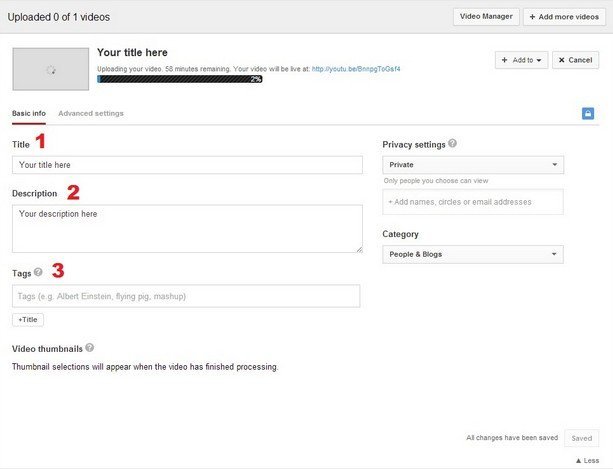The image size is (613, 469).
Task: Click the help icon next to Tags
Action: pyautogui.click(x=38, y=271)
